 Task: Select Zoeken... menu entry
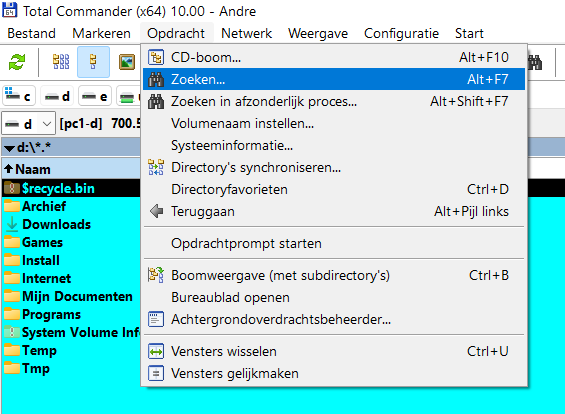pyautogui.click(x=334, y=79)
